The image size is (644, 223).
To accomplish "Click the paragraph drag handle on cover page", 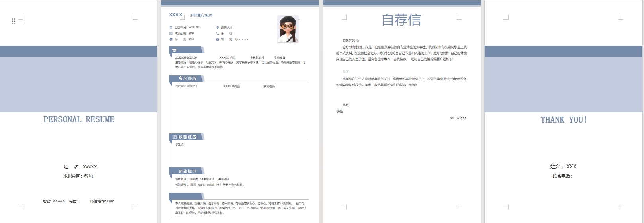I will coord(14,21).
